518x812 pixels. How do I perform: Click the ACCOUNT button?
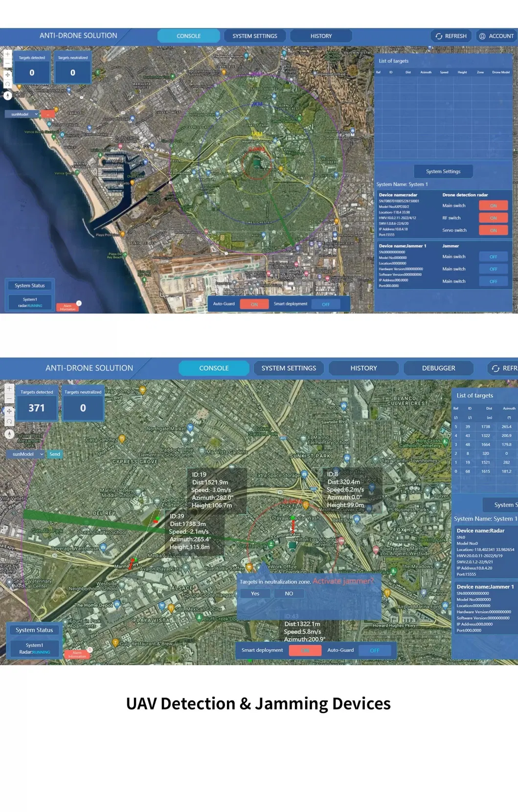point(496,36)
